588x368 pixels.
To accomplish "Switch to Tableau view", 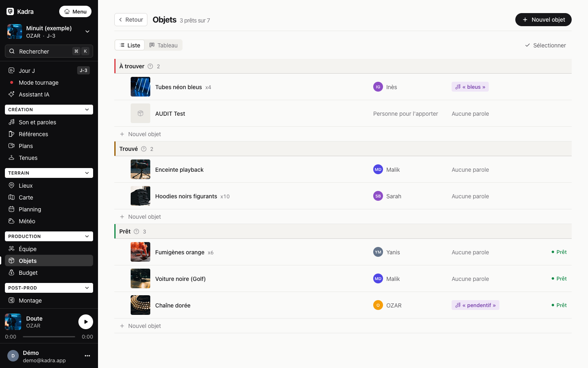I will click(163, 45).
